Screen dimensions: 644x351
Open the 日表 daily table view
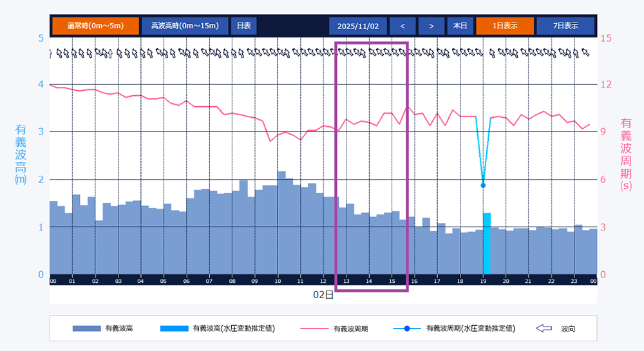[x=243, y=26]
